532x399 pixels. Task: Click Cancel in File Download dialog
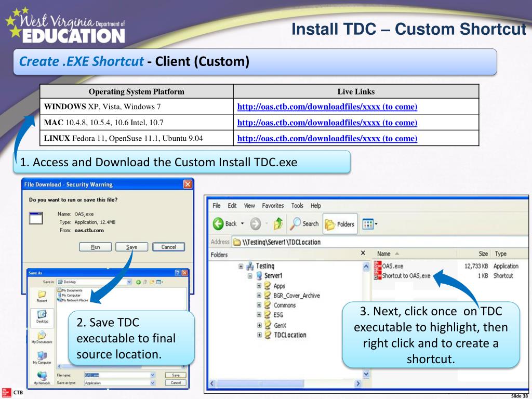168,247
